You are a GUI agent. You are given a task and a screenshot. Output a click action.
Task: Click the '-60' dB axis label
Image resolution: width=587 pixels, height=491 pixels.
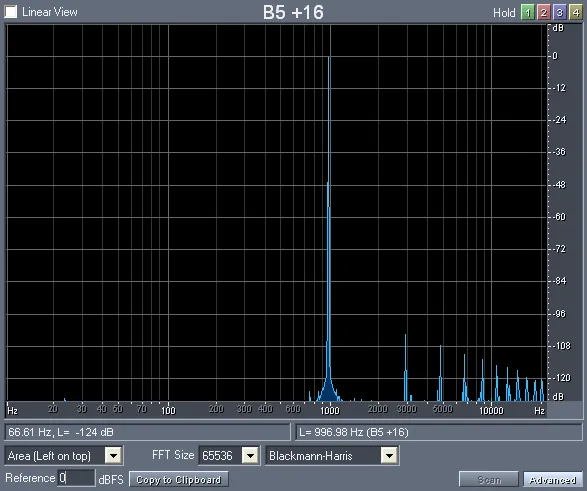coord(560,217)
